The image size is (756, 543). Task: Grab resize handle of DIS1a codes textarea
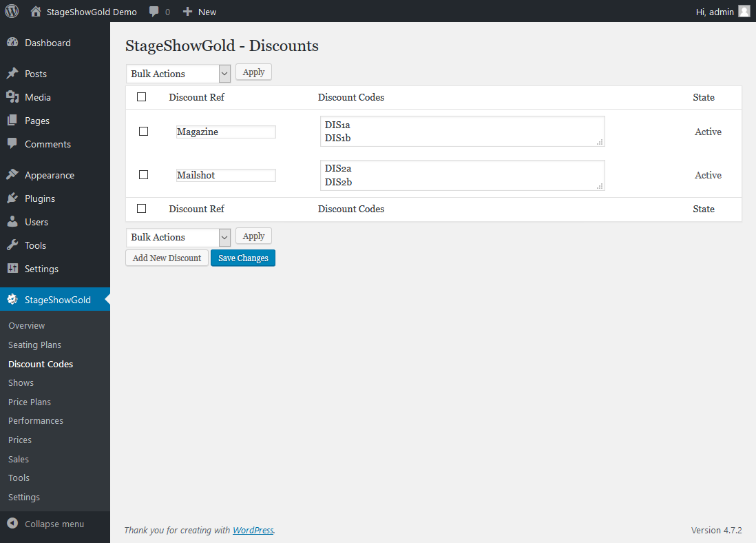600,143
